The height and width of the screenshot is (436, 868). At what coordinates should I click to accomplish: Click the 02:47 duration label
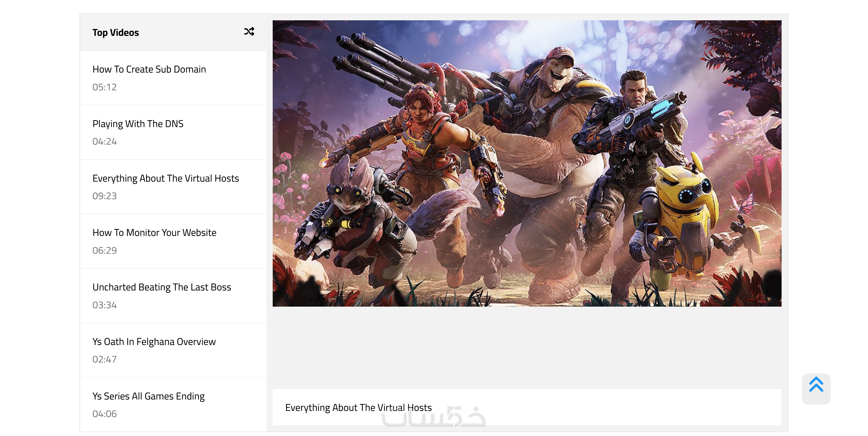104,359
